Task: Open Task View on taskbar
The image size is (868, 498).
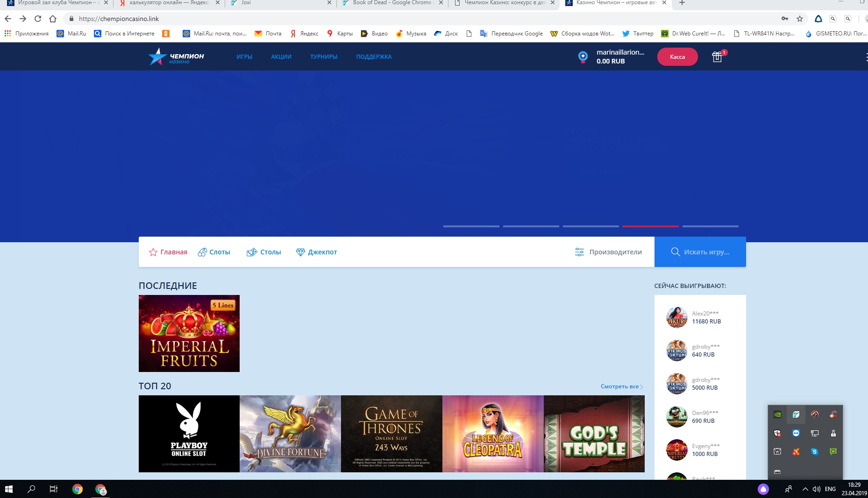Action: click(x=54, y=489)
